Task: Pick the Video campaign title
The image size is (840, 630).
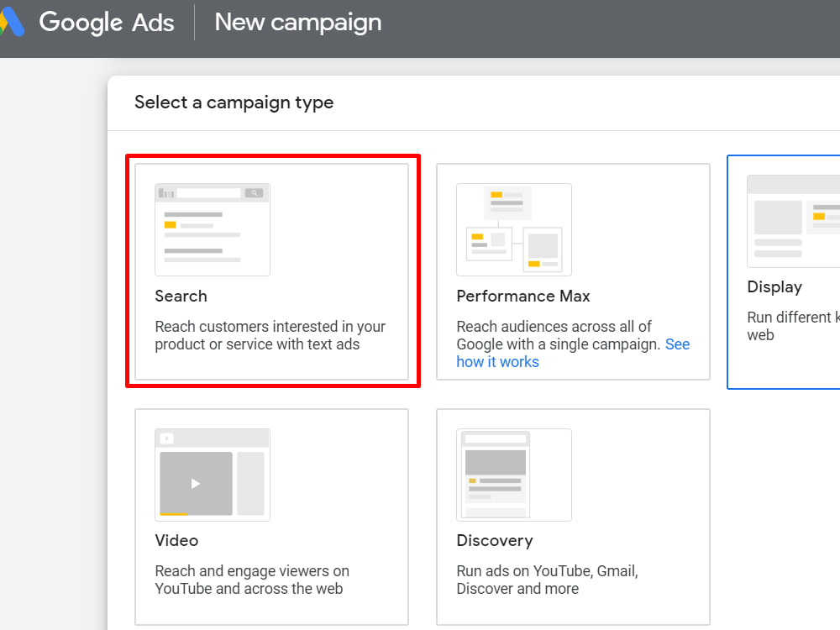Action: click(x=176, y=540)
